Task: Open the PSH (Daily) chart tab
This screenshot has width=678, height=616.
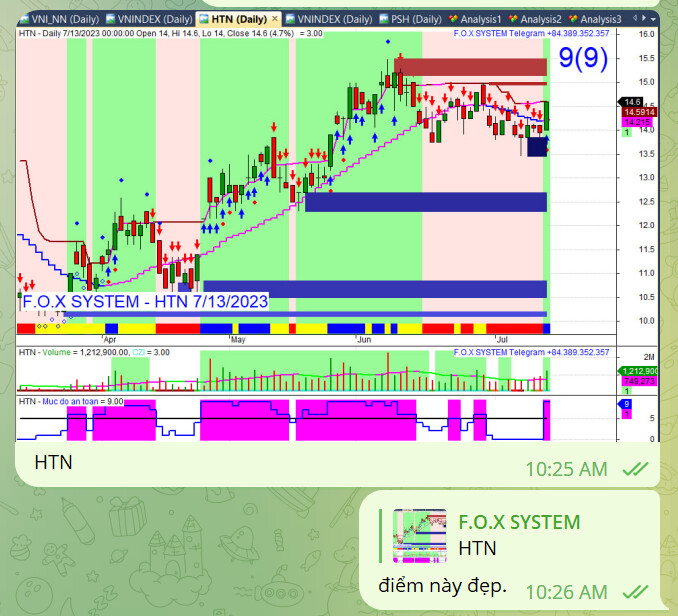Action: click(410, 19)
